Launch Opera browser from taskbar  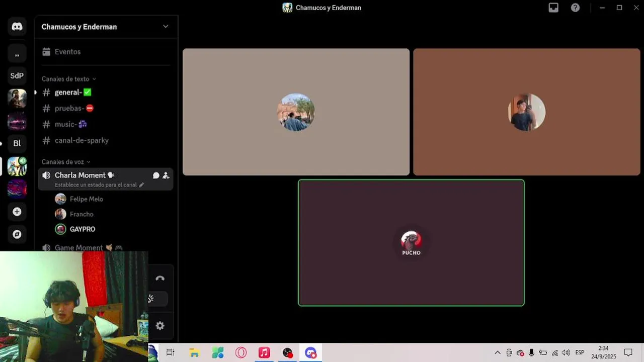click(x=241, y=353)
